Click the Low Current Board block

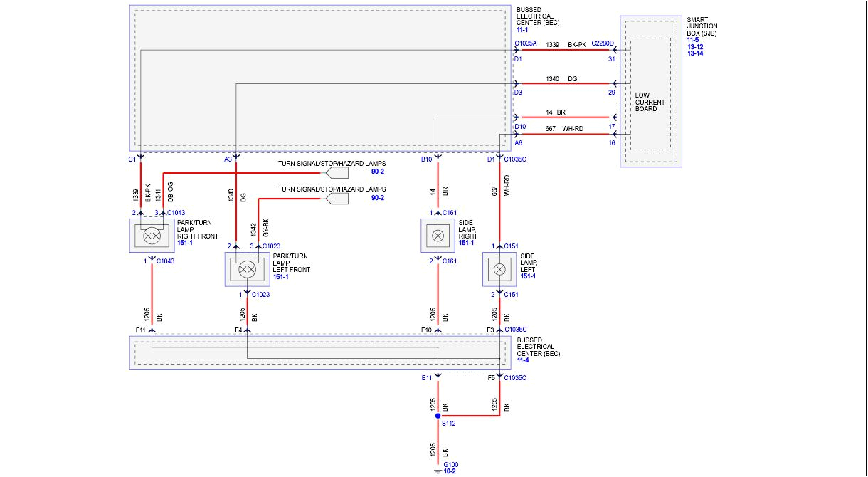650,102
